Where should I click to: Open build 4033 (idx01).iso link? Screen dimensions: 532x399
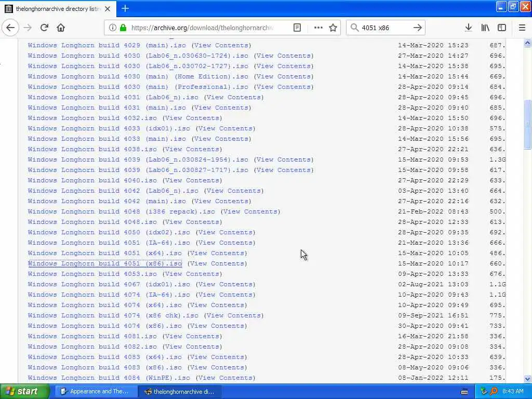click(x=109, y=129)
